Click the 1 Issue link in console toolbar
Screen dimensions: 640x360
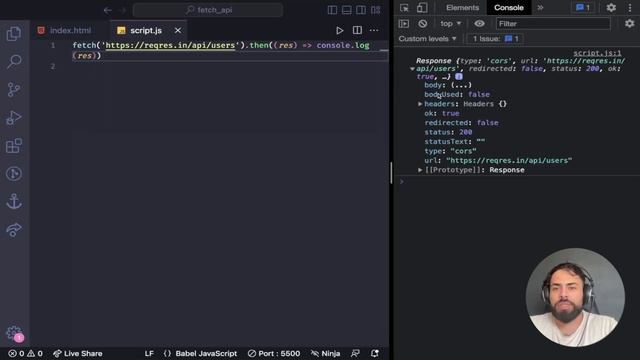[496, 39]
